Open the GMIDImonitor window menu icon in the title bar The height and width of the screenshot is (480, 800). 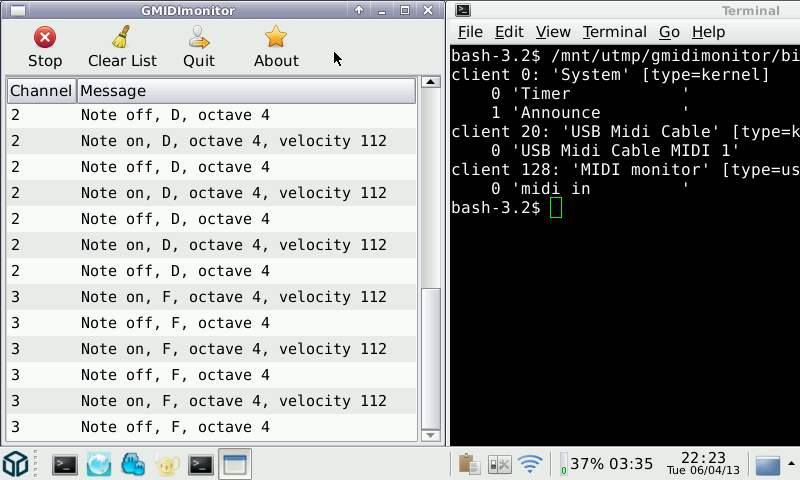click(x=18, y=10)
